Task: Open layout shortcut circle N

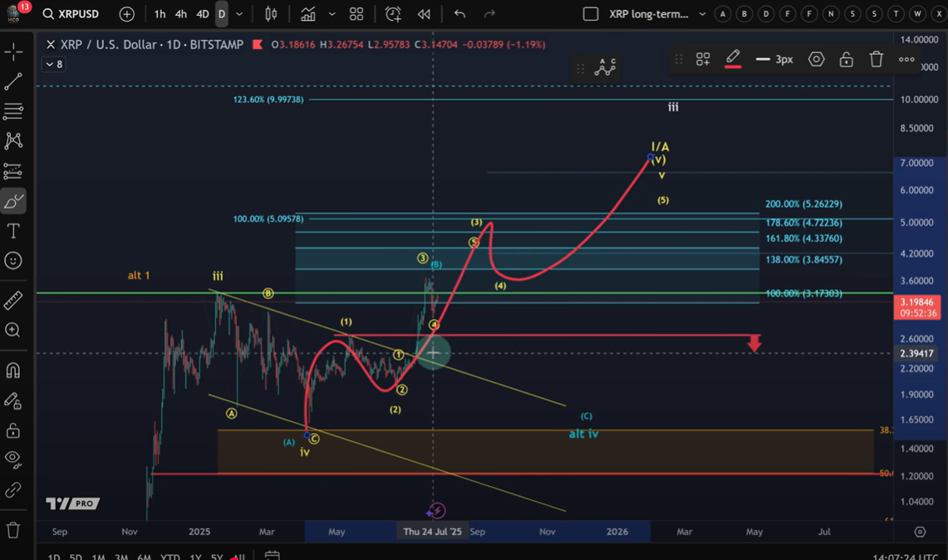Action: click(x=831, y=14)
